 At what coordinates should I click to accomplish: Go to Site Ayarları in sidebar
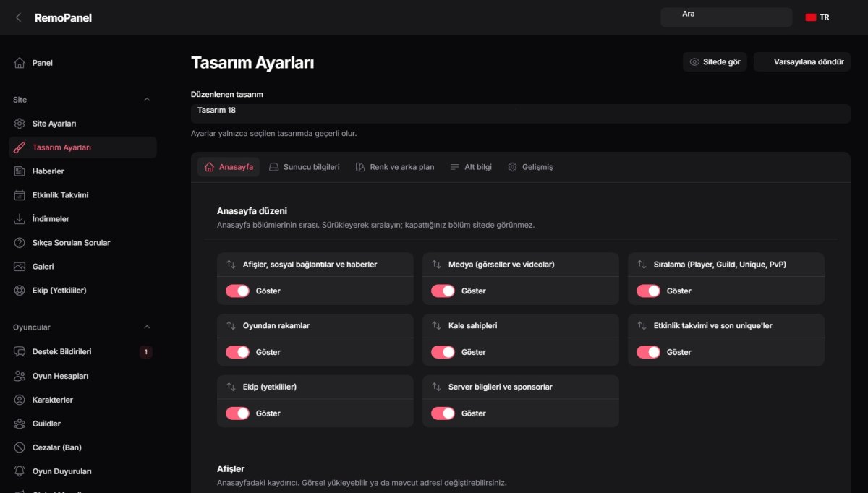click(x=82, y=124)
